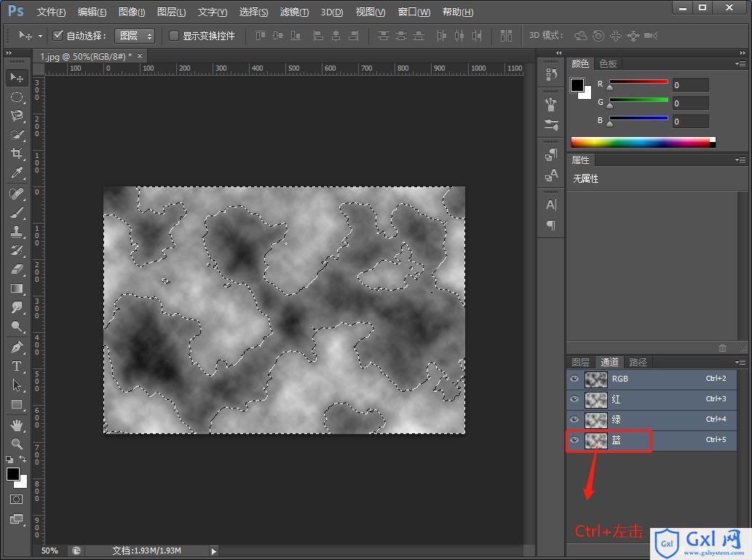Hide the RGB channel visibility
This screenshot has height=560, width=752.
click(x=574, y=379)
